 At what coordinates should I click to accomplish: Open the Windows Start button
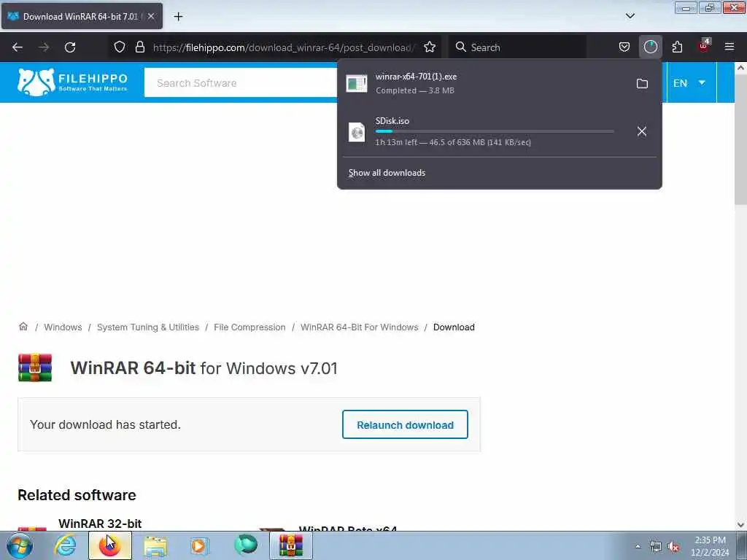click(x=20, y=545)
